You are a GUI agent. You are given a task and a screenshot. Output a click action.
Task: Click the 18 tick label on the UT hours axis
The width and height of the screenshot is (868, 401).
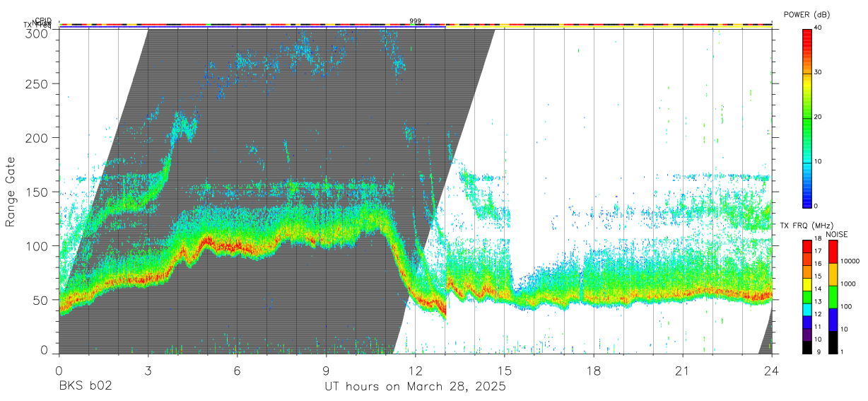(x=594, y=371)
